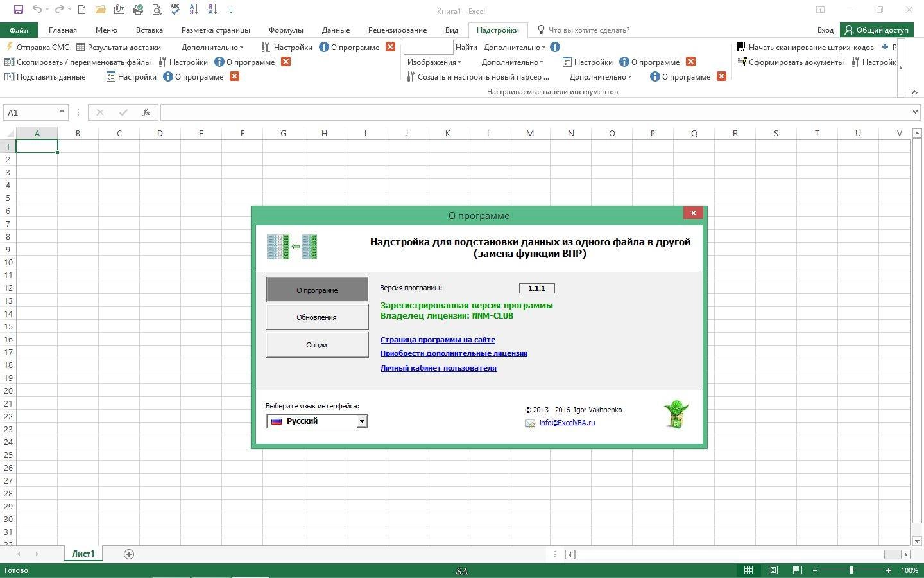
Task: Expand Дополнительно dropdown in СМС row
Action: (x=212, y=47)
